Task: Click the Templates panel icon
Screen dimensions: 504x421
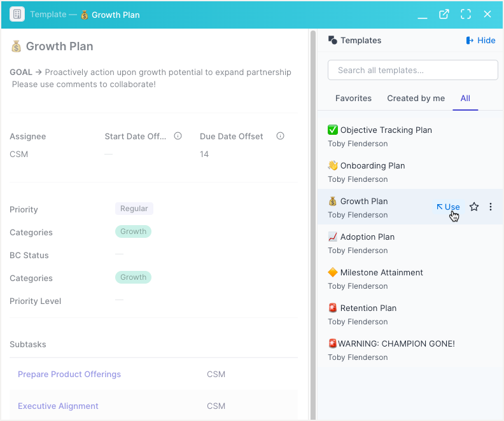Action: point(333,40)
